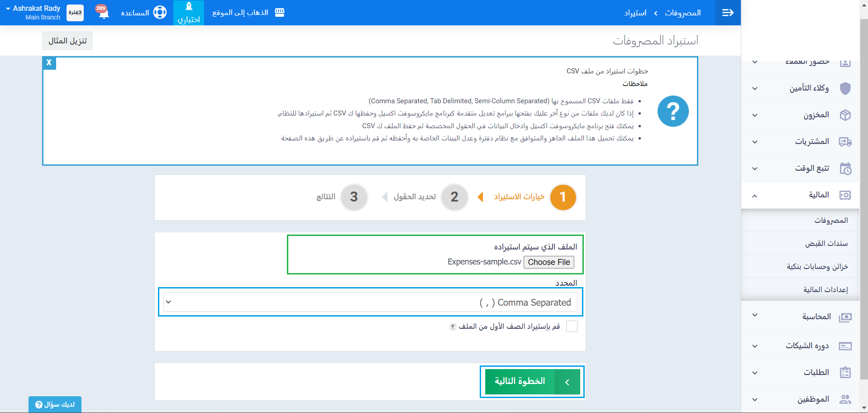
Task: Collapse sidebar with the arrow menu icon
Action: tap(728, 13)
